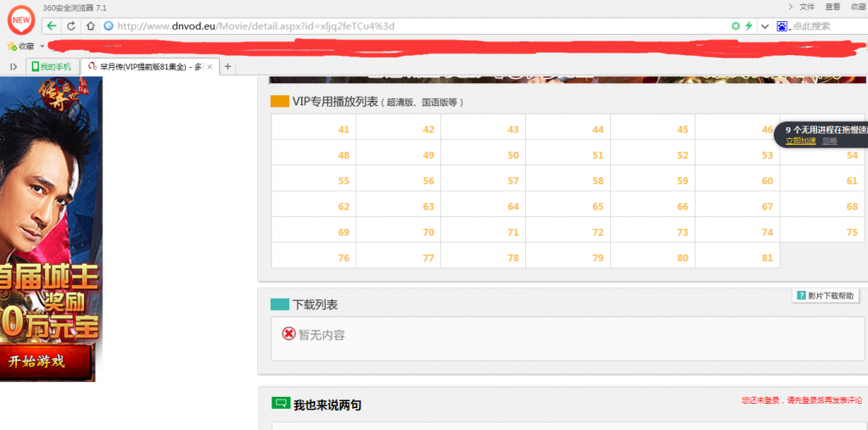Open a new tab with plus button

[227, 66]
